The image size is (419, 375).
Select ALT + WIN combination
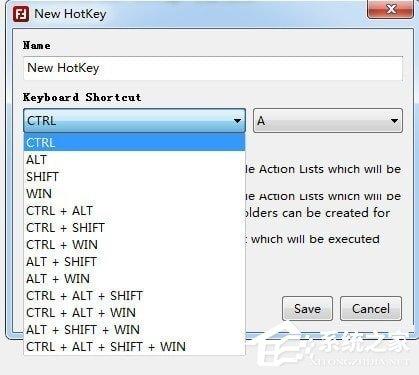pos(134,279)
